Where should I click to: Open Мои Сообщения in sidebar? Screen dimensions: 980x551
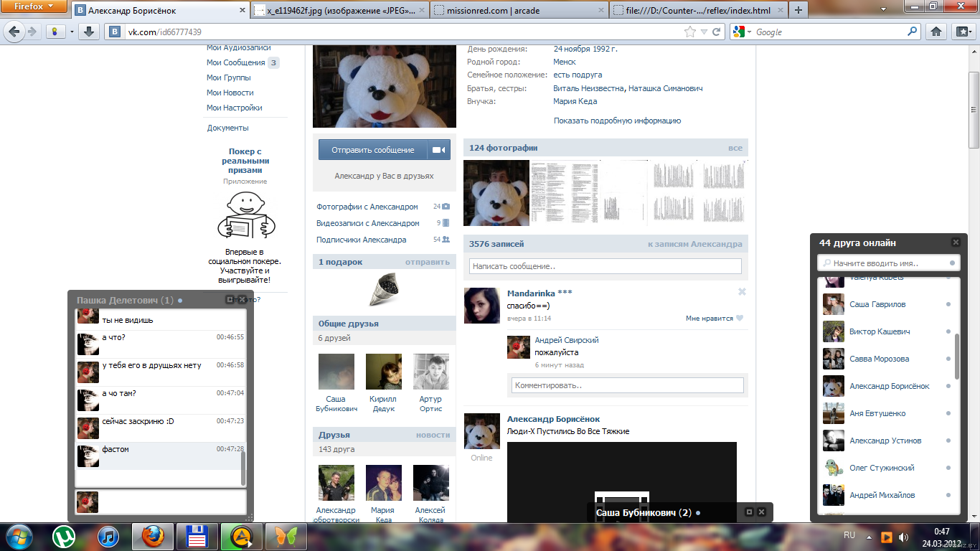coord(236,62)
